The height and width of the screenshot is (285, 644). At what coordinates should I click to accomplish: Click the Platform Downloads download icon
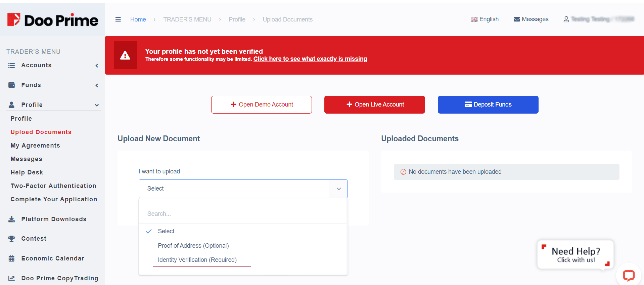(11, 219)
